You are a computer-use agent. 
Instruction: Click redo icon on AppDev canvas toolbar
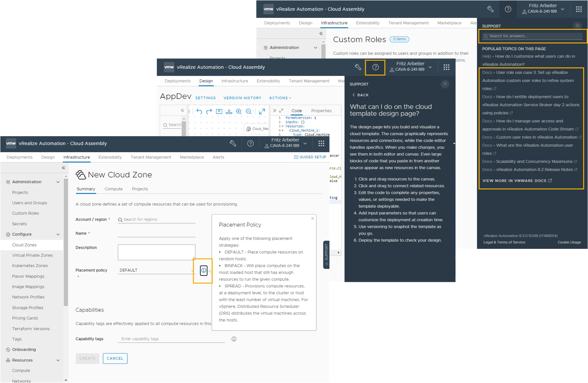(209, 111)
